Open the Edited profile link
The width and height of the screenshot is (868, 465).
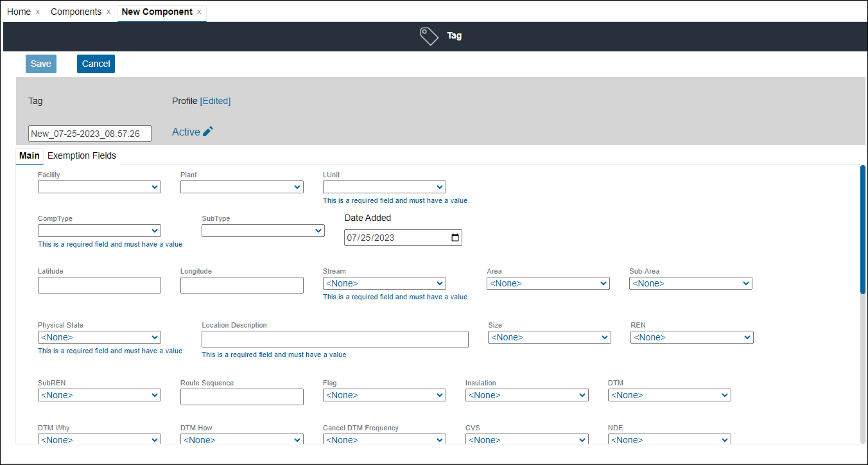click(x=215, y=101)
